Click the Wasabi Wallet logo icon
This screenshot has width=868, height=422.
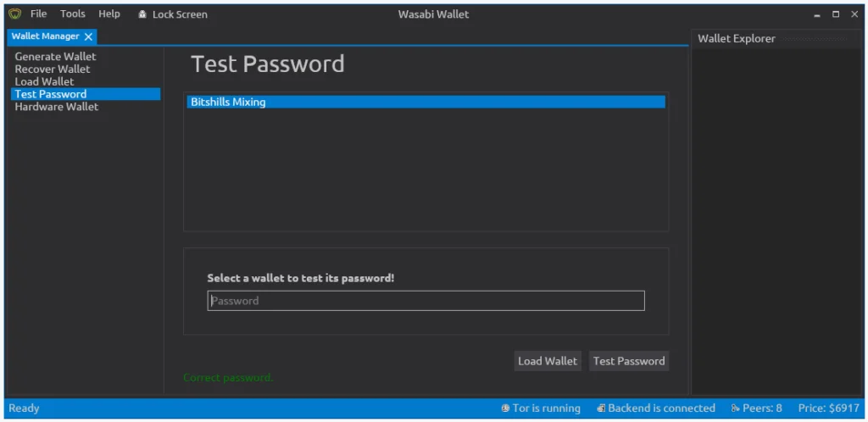15,14
